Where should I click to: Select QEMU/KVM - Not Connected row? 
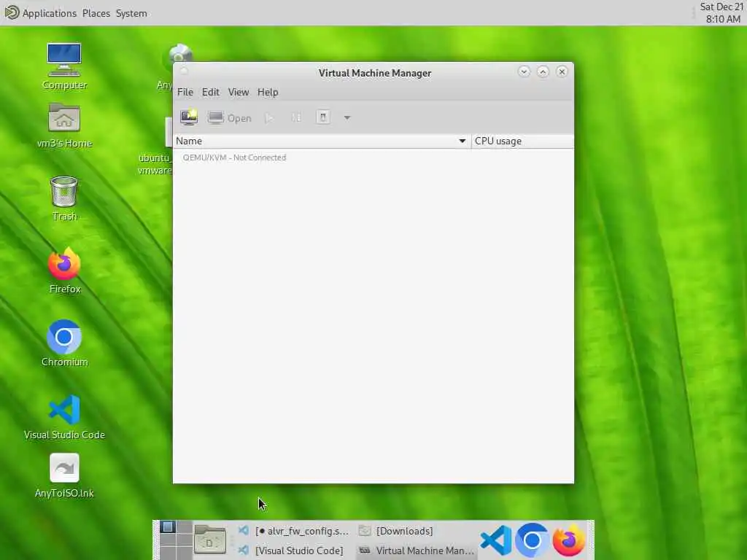coord(373,157)
